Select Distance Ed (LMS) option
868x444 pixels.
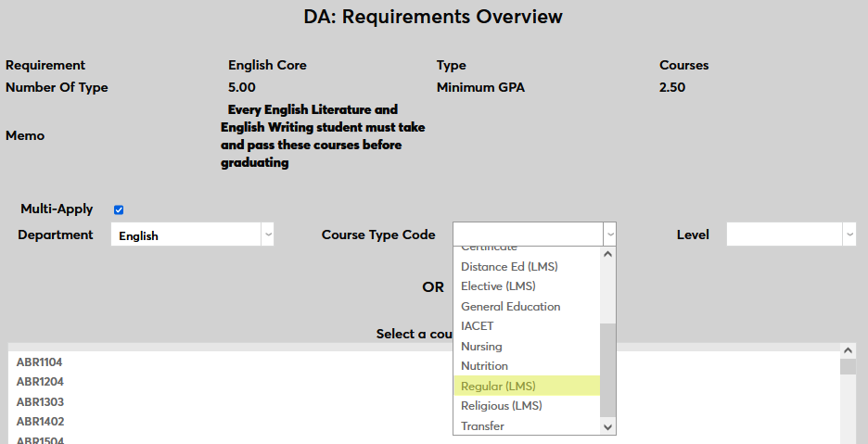click(x=527, y=266)
